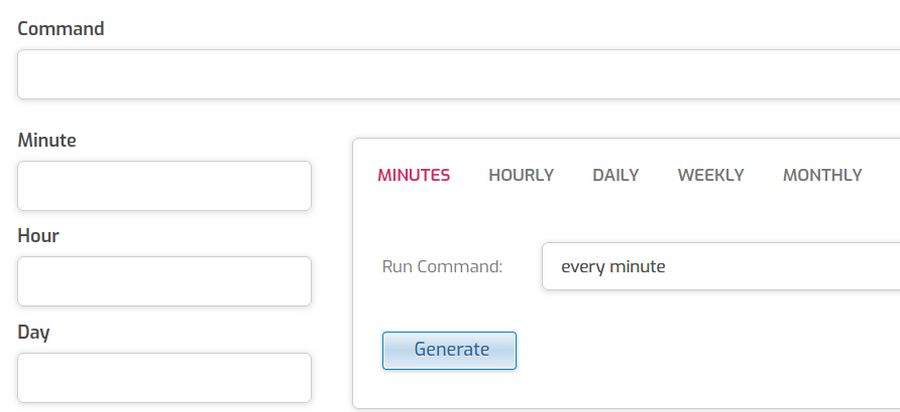Generate the cron expression for minutes
The height and width of the screenshot is (412, 900).
(x=449, y=350)
